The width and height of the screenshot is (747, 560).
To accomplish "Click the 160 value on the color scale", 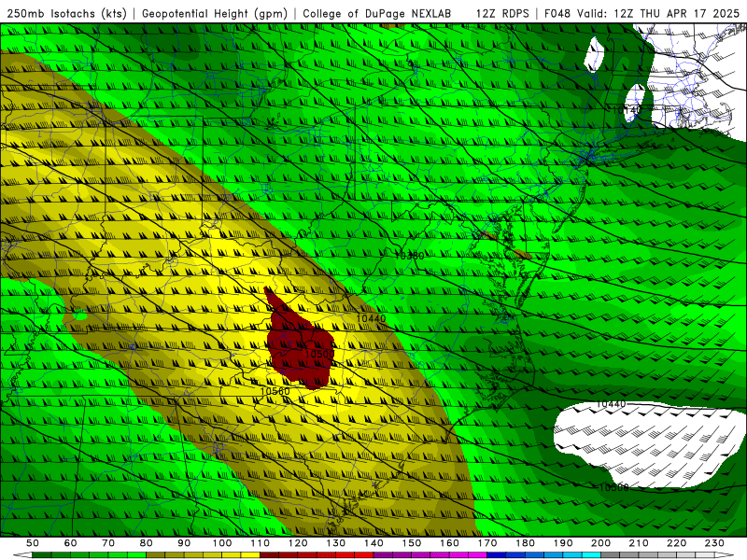I will click(x=450, y=543).
